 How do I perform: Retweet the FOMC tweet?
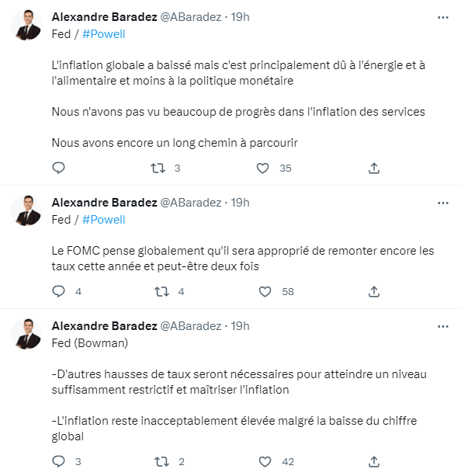161,292
